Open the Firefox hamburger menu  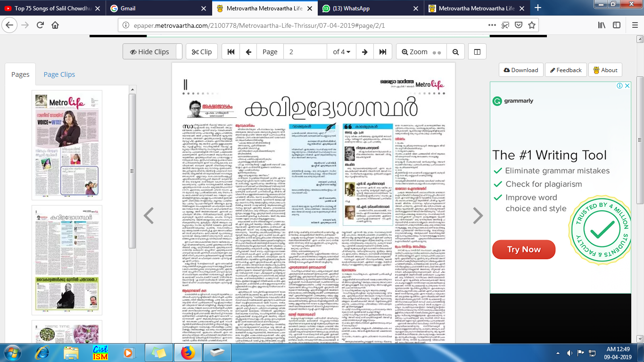pos(633,25)
